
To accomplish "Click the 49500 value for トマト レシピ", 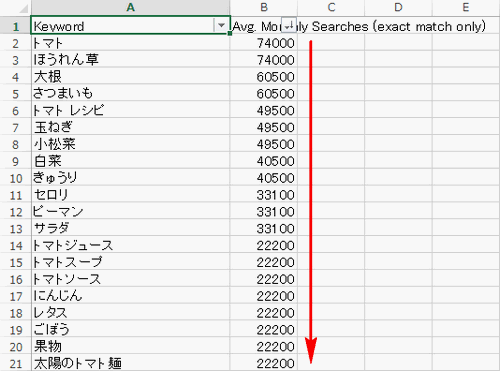I will pyautogui.click(x=264, y=110).
